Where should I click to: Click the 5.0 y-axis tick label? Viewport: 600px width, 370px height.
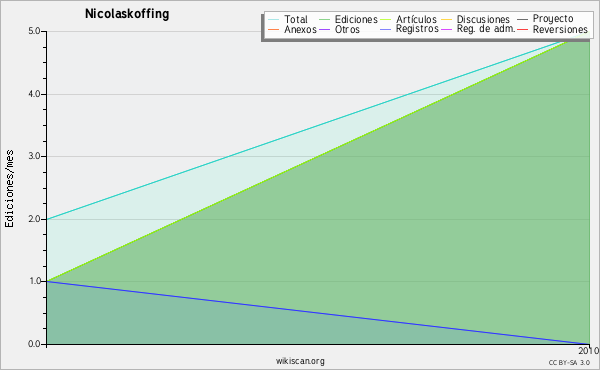(x=34, y=31)
